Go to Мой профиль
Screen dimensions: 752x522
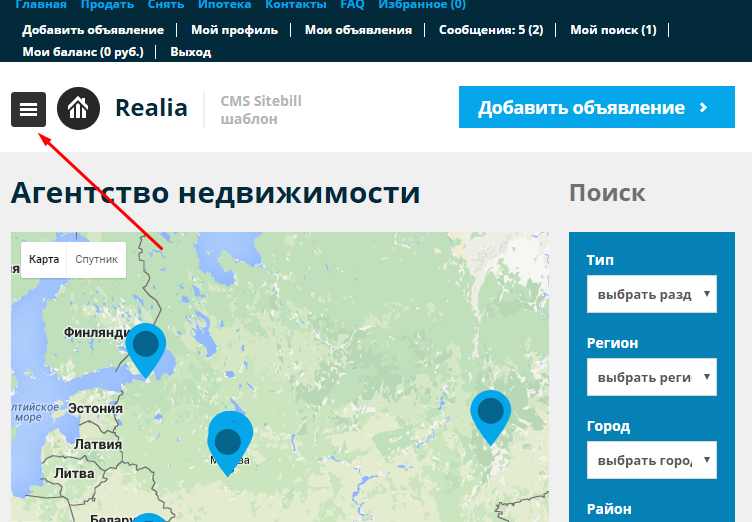click(x=235, y=30)
